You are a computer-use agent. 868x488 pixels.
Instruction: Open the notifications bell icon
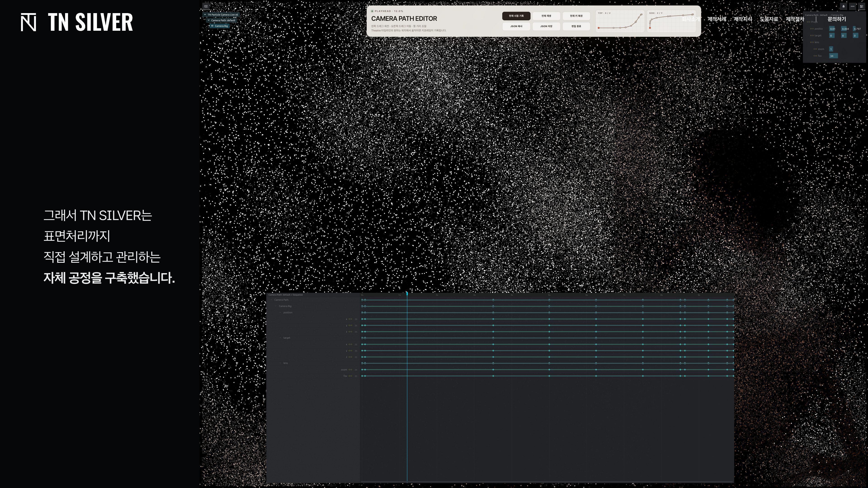(843, 6)
